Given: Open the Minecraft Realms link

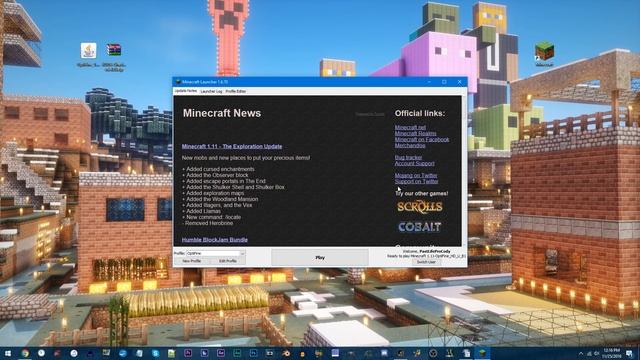Looking at the screenshot, I should [415, 133].
